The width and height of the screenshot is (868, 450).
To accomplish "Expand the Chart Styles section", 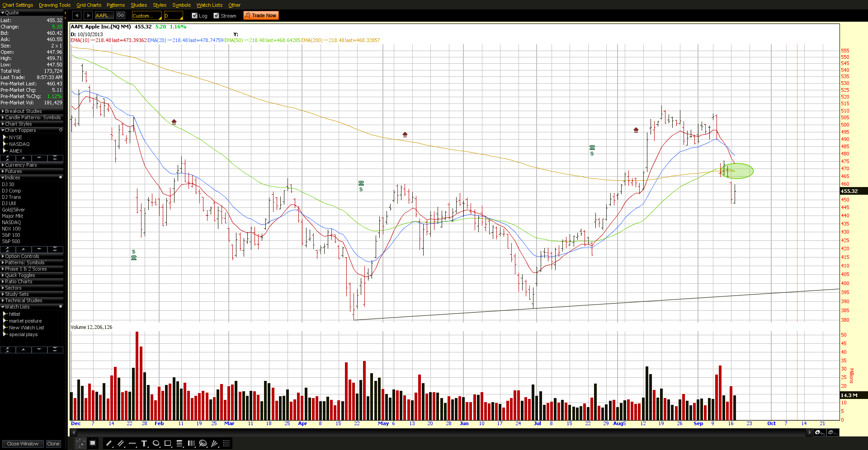I will pyautogui.click(x=32, y=124).
